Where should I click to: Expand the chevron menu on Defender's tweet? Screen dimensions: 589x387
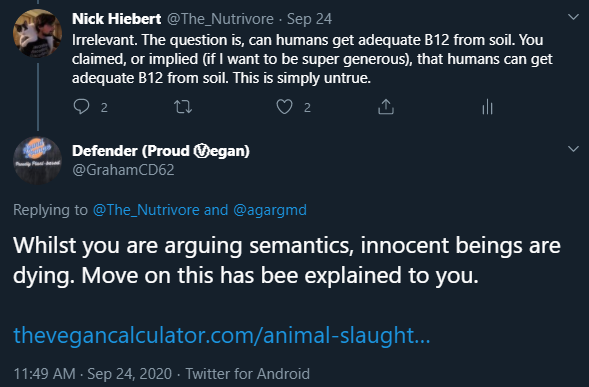tap(573, 149)
